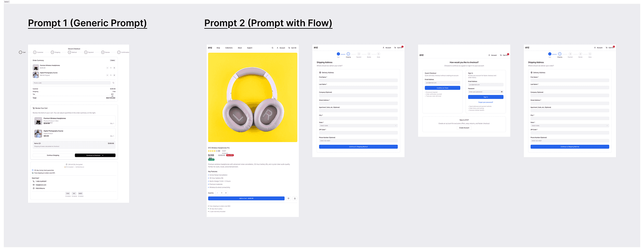Click Digital Photography Course thumbnail in Review Your Cart

pyautogui.click(x=38, y=134)
